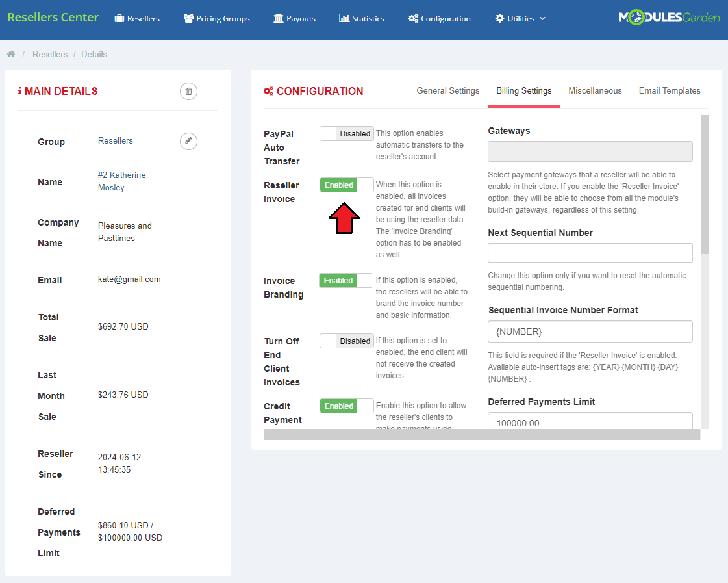Image resolution: width=728 pixels, height=583 pixels.
Task: Click the delete reseller trash icon
Action: (x=188, y=91)
